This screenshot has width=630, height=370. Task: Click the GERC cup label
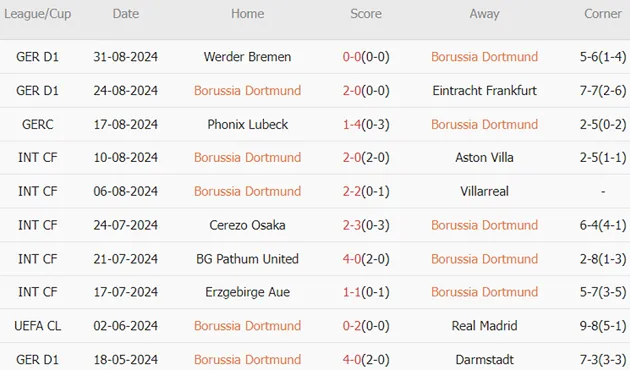coord(37,124)
